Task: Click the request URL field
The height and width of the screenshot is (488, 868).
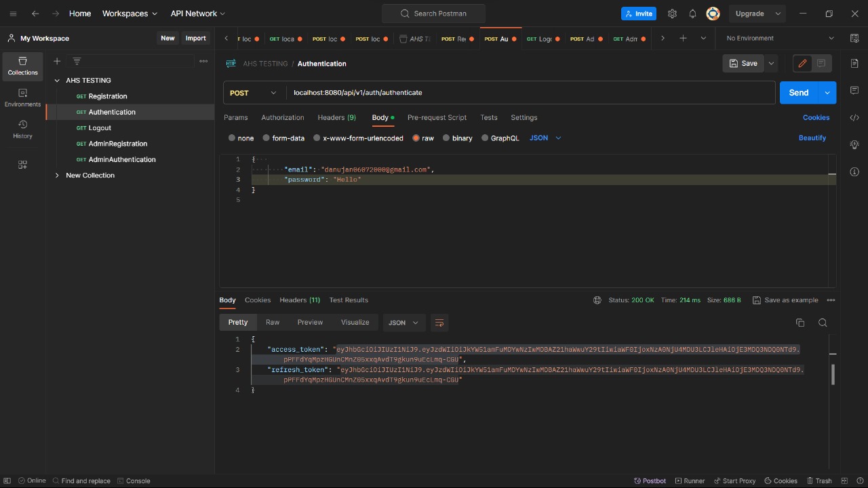Action: tap(531, 93)
